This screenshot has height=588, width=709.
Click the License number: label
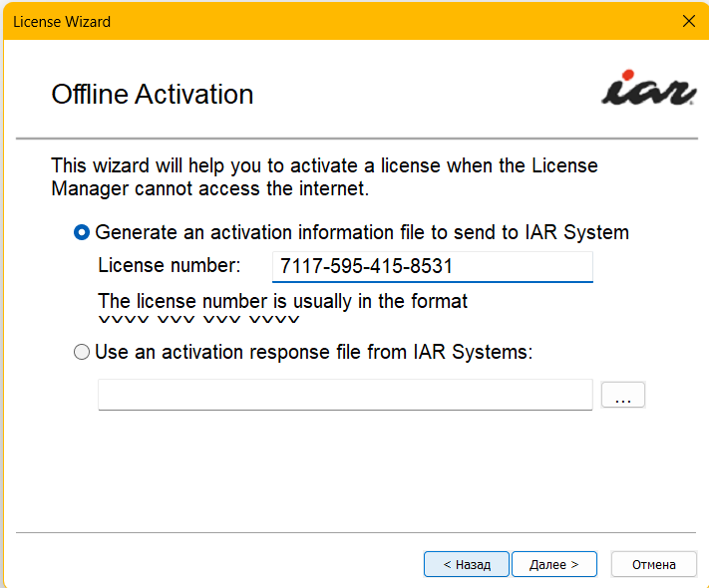tap(170, 265)
